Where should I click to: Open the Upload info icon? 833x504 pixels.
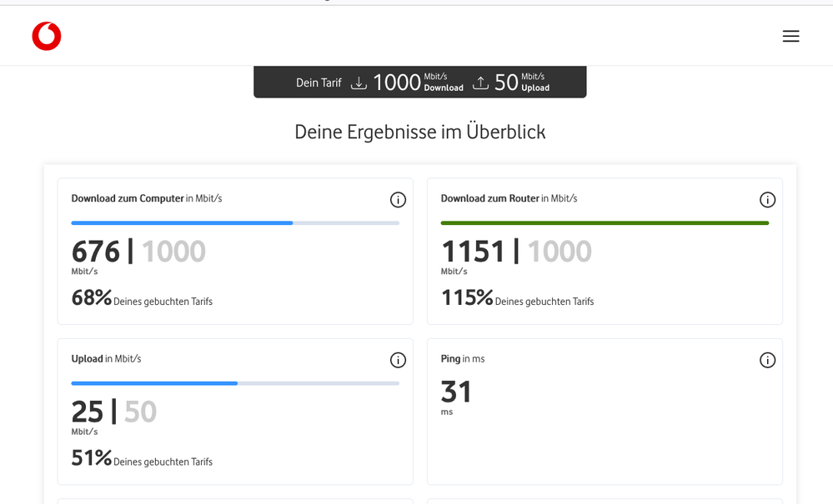point(398,360)
